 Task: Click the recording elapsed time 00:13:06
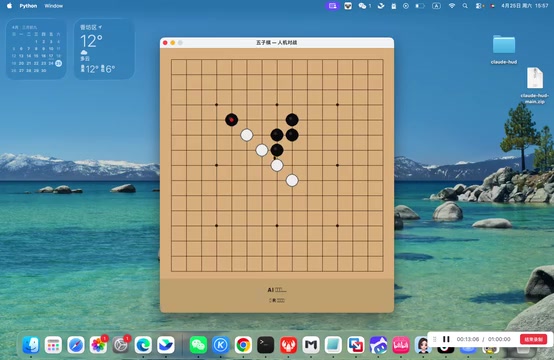tap(468, 339)
